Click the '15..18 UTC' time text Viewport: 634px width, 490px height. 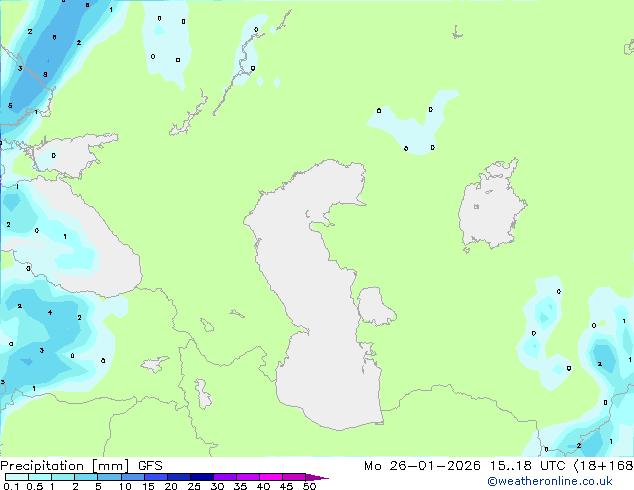click(x=527, y=466)
